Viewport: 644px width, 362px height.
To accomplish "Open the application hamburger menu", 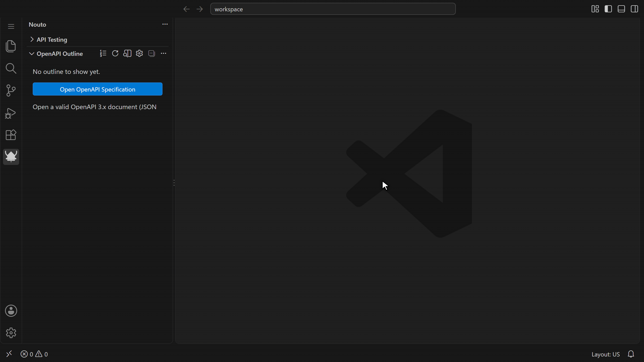I will 11,26.
